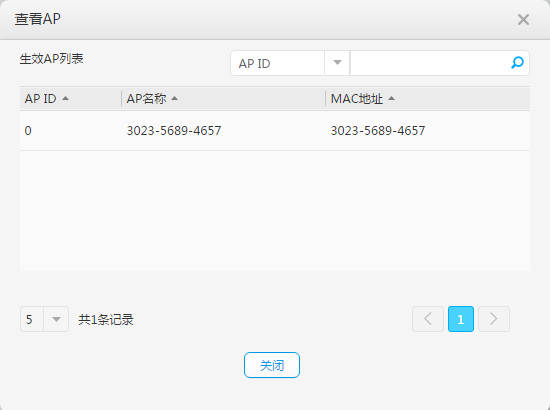Expand the page size dropdown arrow
This screenshot has height=410, width=550.
pyautogui.click(x=56, y=319)
